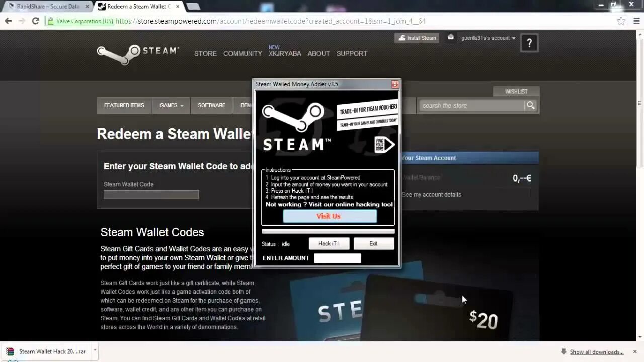Click the Install Steam button
644x362 pixels.
(x=417, y=38)
